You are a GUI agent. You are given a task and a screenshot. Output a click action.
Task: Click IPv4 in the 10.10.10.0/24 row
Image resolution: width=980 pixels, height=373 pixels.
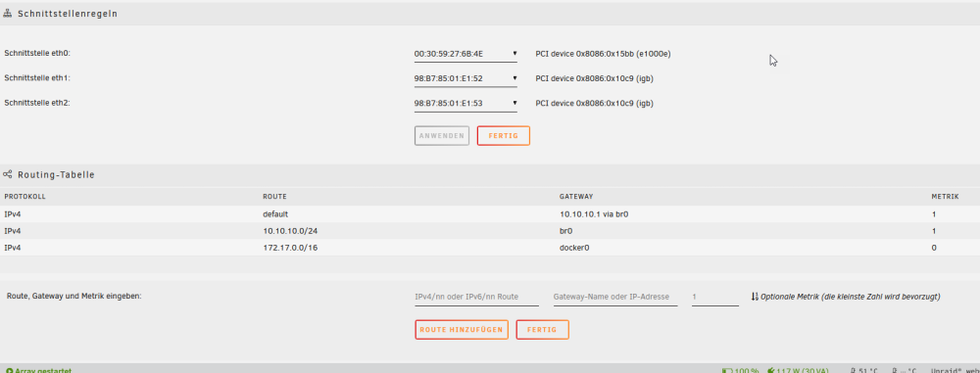point(13,231)
